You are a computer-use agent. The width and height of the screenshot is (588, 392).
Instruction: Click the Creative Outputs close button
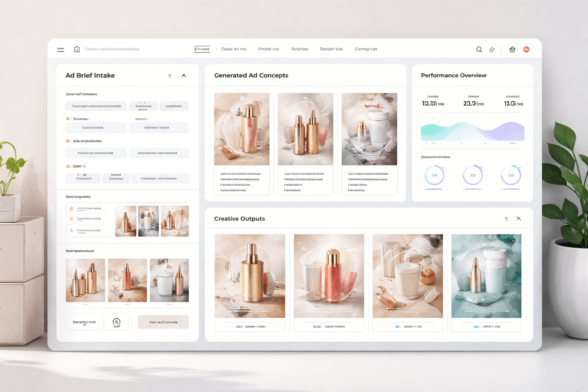pos(519,218)
